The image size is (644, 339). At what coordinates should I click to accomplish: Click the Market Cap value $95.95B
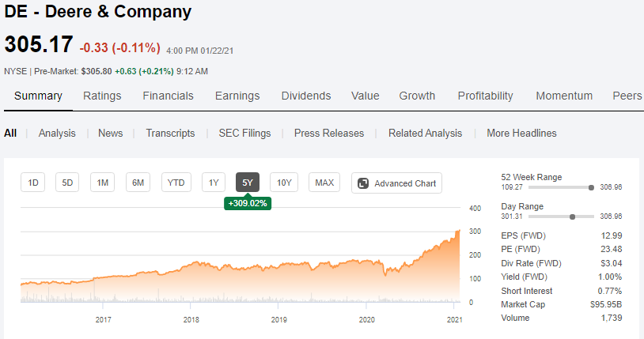coord(606,304)
